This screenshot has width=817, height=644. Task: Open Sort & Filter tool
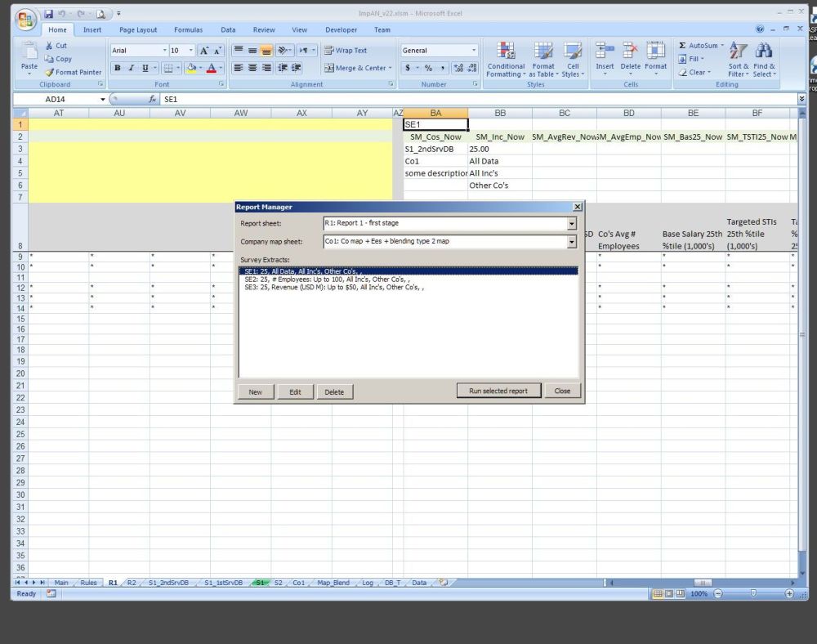coord(739,51)
